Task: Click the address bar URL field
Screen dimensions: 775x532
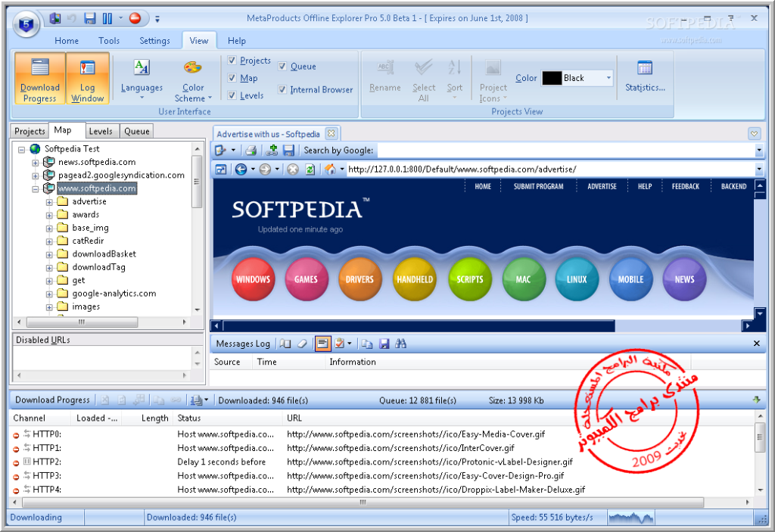Action: pyautogui.click(x=550, y=170)
